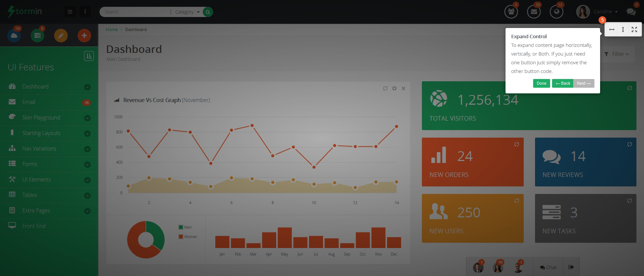Click the vertical expand arrow icon
Viewport: 644px width, 276px height.
623,29
